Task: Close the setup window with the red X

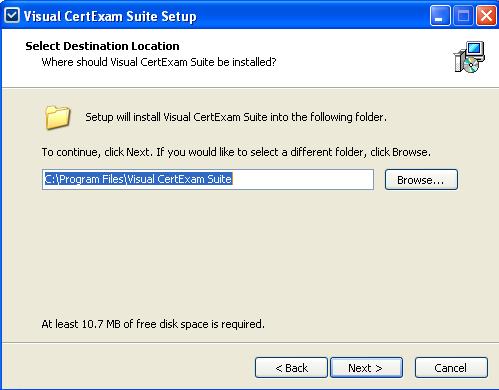Action: point(486,15)
